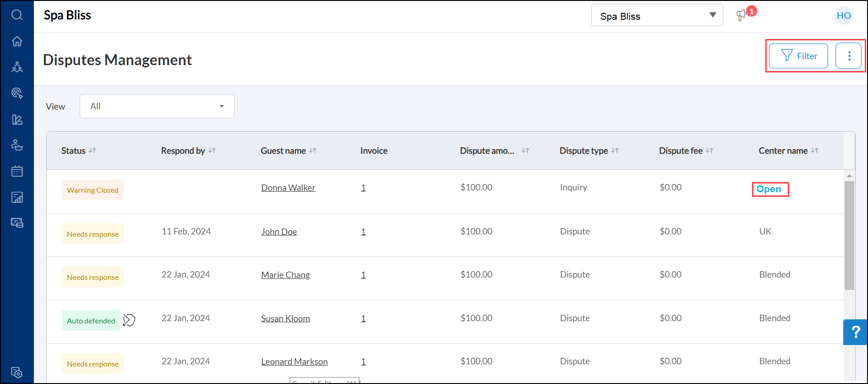Sort by Dispute type column
Image resolution: width=868 pixels, height=384 pixels.
pyautogui.click(x=615, y=150)
